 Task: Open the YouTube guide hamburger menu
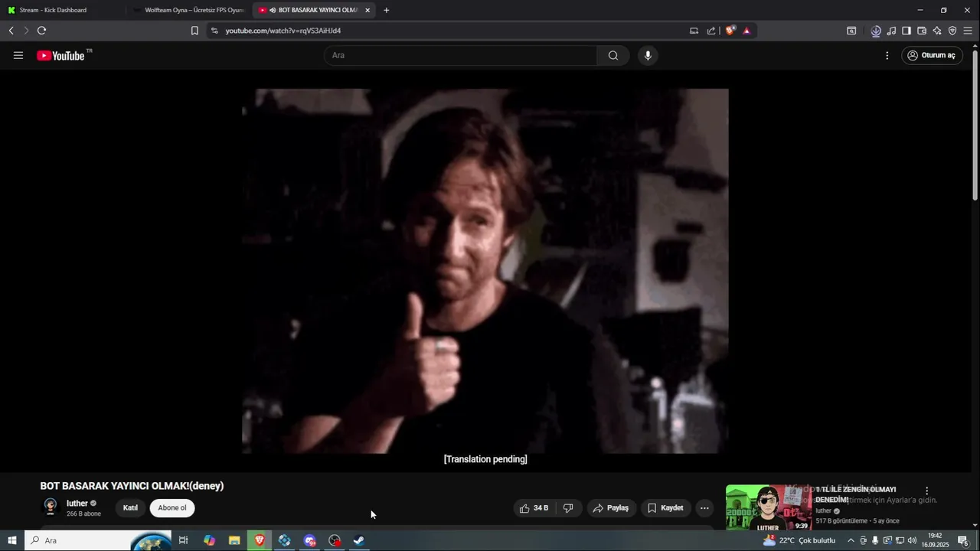(x=18, y=55)
